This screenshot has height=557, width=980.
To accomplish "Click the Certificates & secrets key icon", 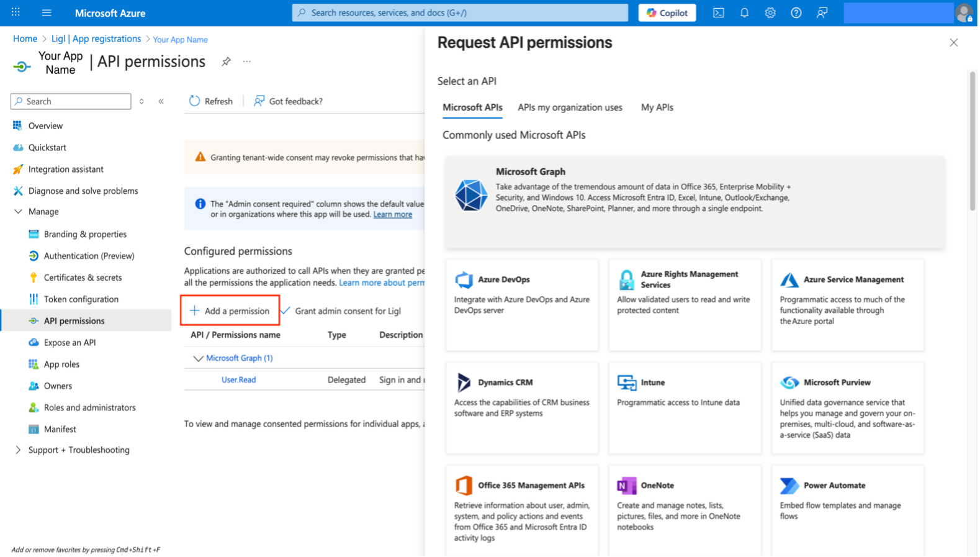I will pos(34,278).
